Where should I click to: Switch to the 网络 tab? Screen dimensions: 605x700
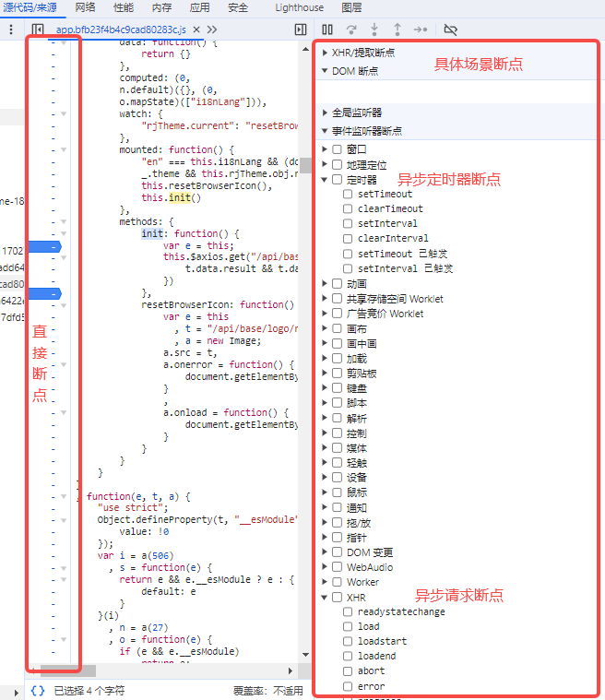point(85,7)
